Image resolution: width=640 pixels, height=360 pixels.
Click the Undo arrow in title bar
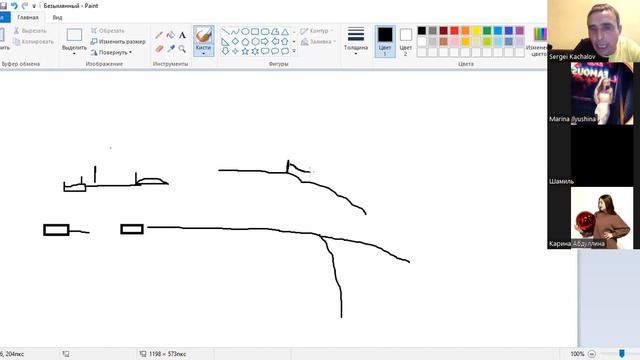tap(14, 6)
